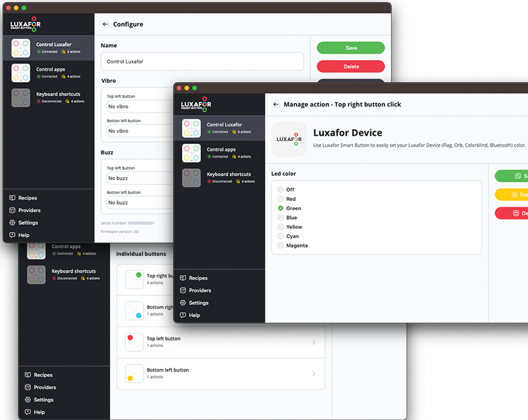Select the Control Luxafor device icon

tap(191, 128)
